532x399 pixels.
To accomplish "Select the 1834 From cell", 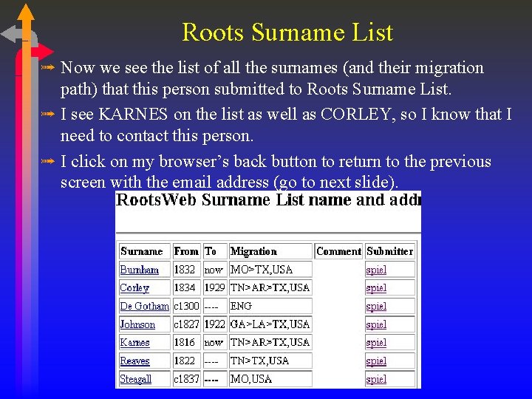I will coord(187,287).
